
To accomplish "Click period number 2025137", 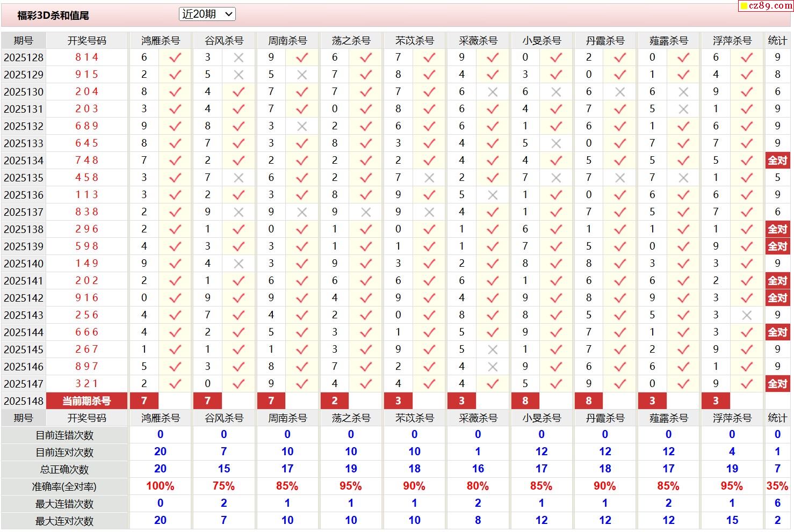I will (x=24, y=212).
